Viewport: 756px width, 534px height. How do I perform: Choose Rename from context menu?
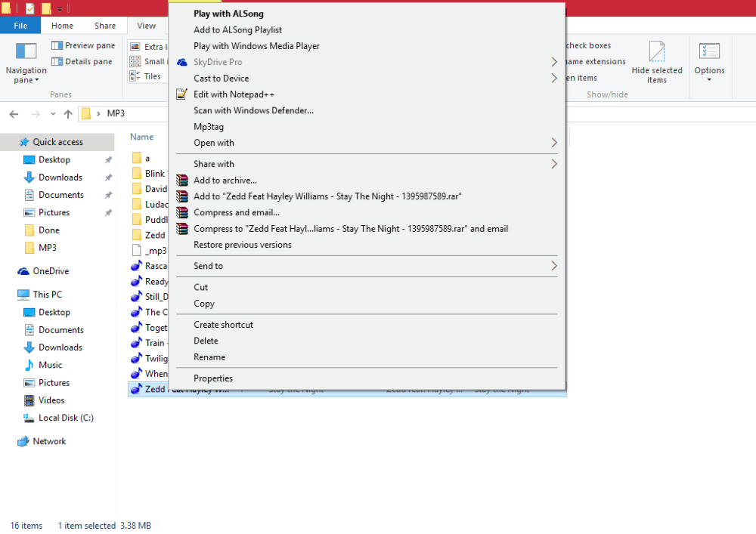[x=209, y=357]
